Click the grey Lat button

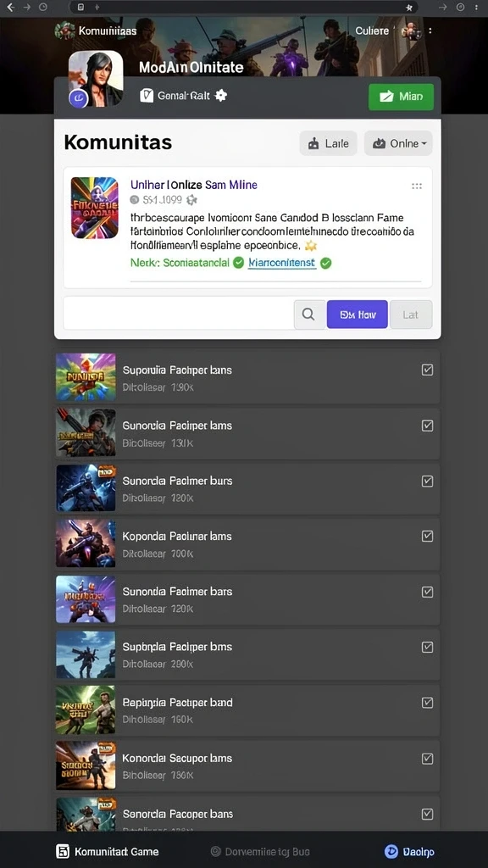coord(411,314)
